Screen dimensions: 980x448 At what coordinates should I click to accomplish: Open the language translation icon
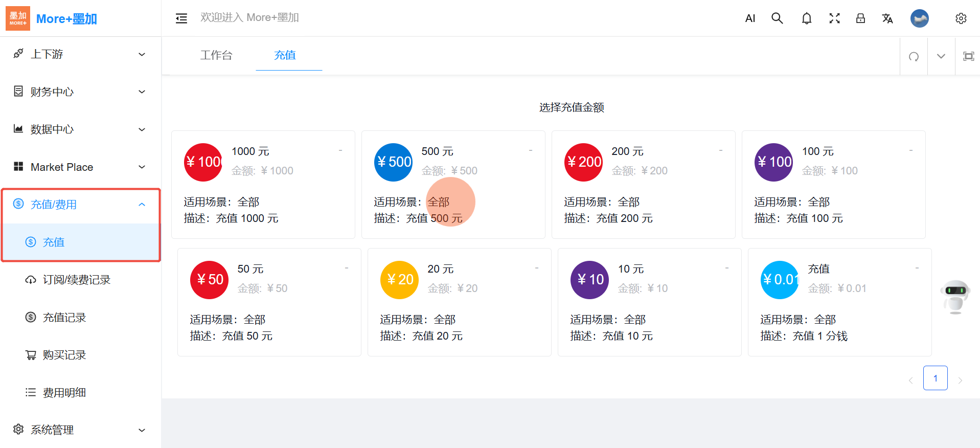[x=887, y=18]
